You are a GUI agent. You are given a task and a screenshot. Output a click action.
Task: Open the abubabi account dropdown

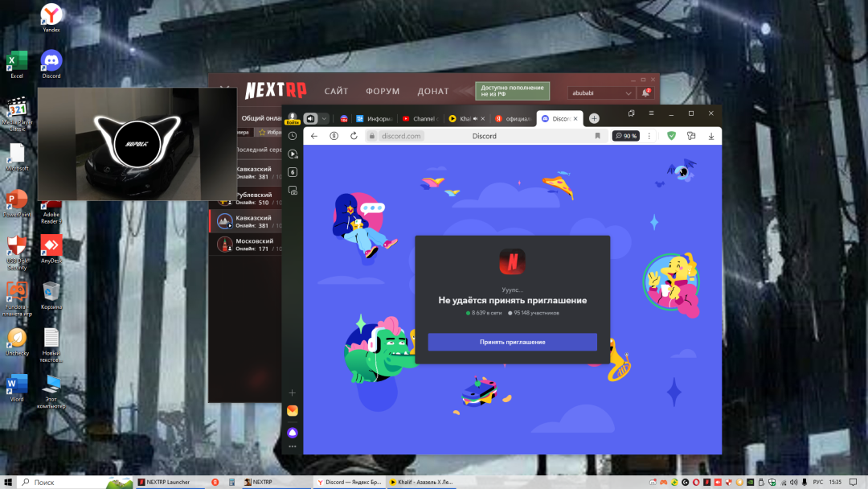pyautogui.click(x=601, y=92)
